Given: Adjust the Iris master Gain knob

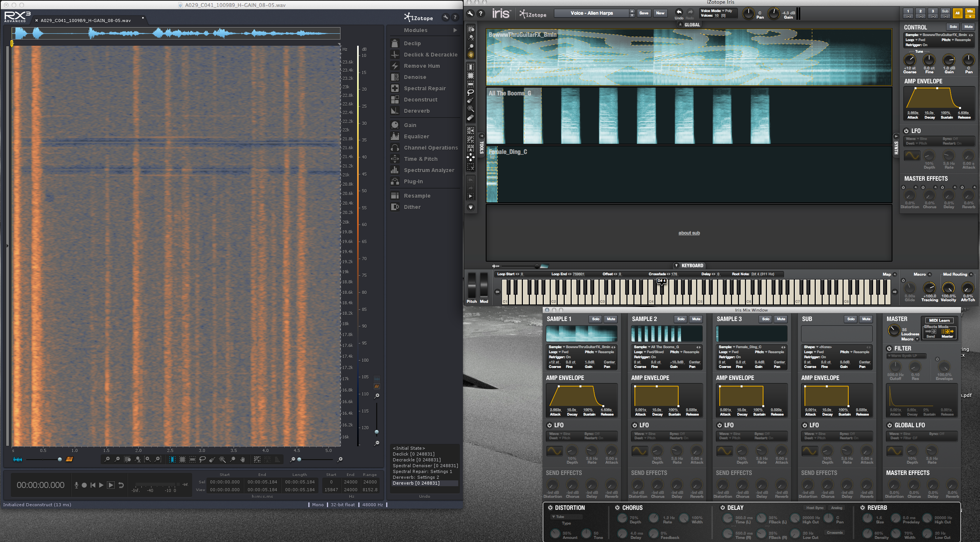Looking at the screenshot, I should (x=774, y=13).
